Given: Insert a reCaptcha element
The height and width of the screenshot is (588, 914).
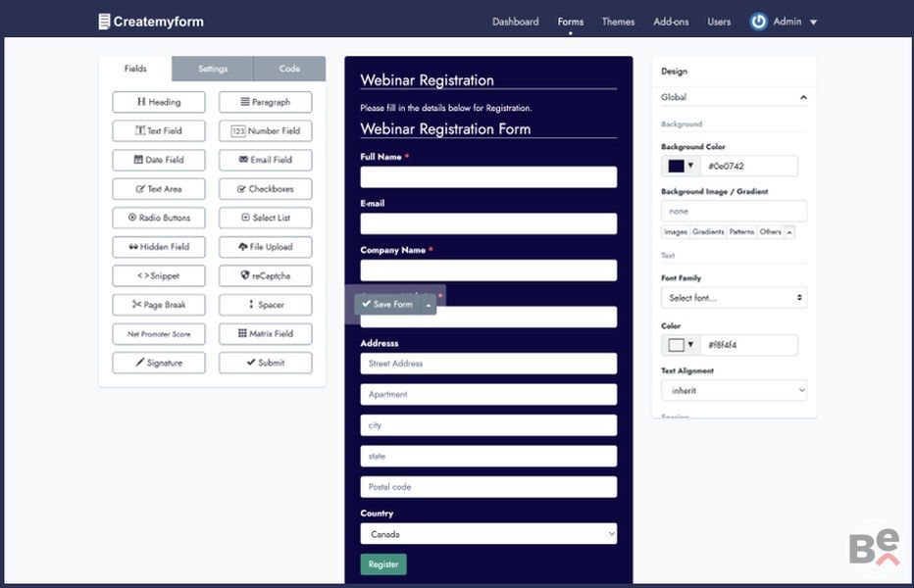Looking at the screenshot, I should click(265, 275).
